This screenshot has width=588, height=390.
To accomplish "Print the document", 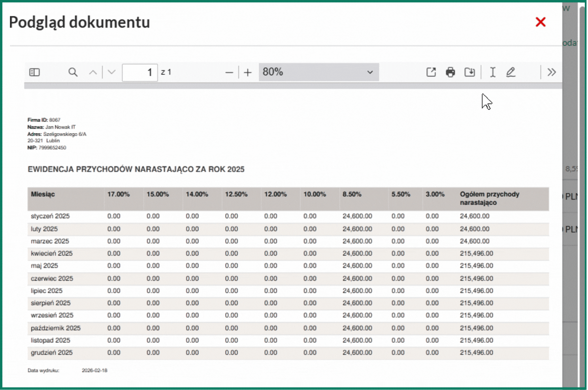I will pos(450,72).
